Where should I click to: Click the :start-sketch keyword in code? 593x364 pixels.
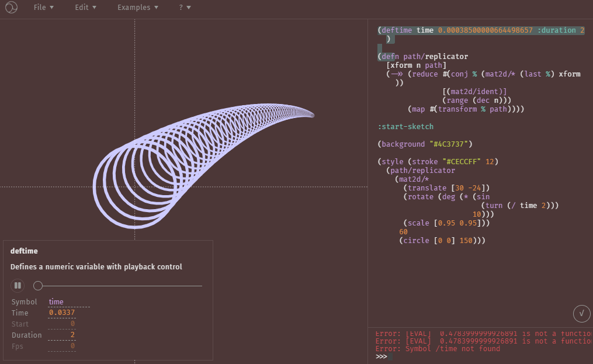point(405,126)
